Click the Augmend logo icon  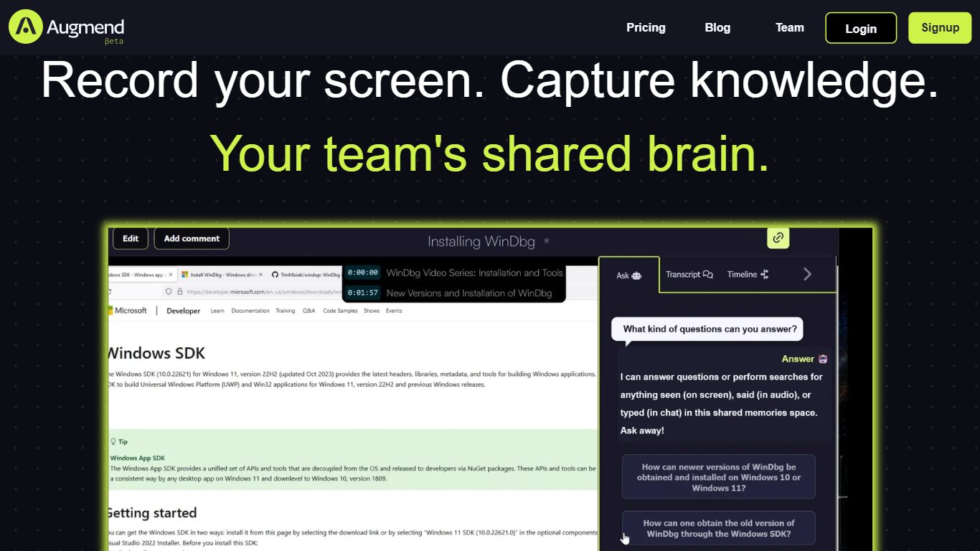26,27
